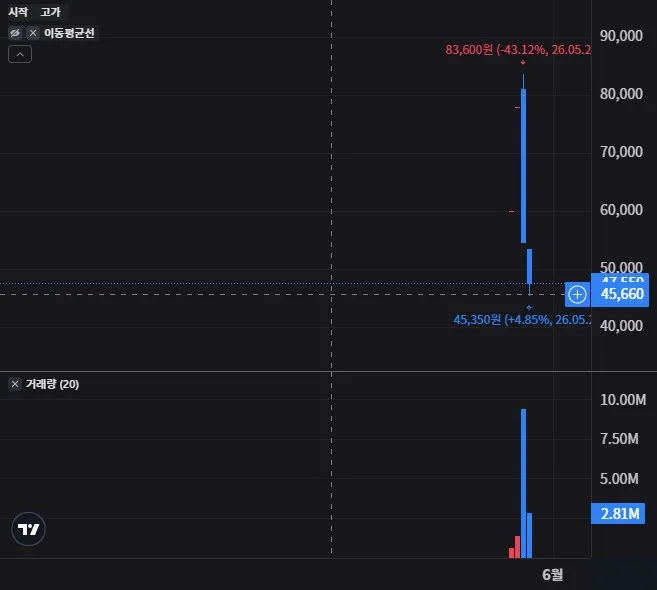Screen dimensions: 657x590
Task: Collapse the indicator legend with the chevron
Action: tap(20, 54)
